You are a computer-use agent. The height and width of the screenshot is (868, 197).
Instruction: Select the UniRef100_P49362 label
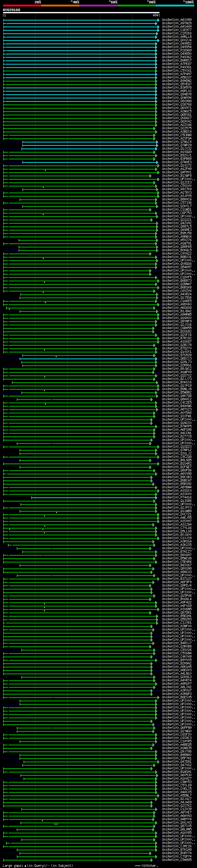[x=177, y=57]
